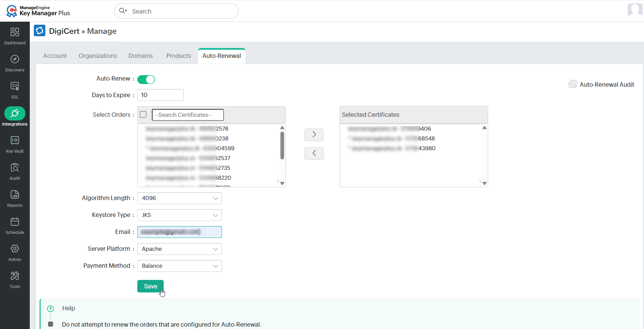Click Selected Certificates scroll up arrow
644x329 pixels.
click(484, 128)
